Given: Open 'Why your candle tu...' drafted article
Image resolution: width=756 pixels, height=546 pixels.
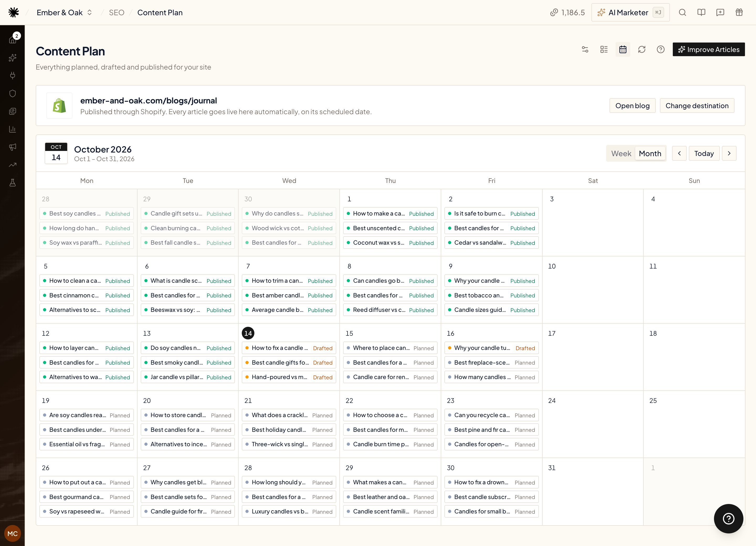Looking at the screenshot, I should coord(491,348).
